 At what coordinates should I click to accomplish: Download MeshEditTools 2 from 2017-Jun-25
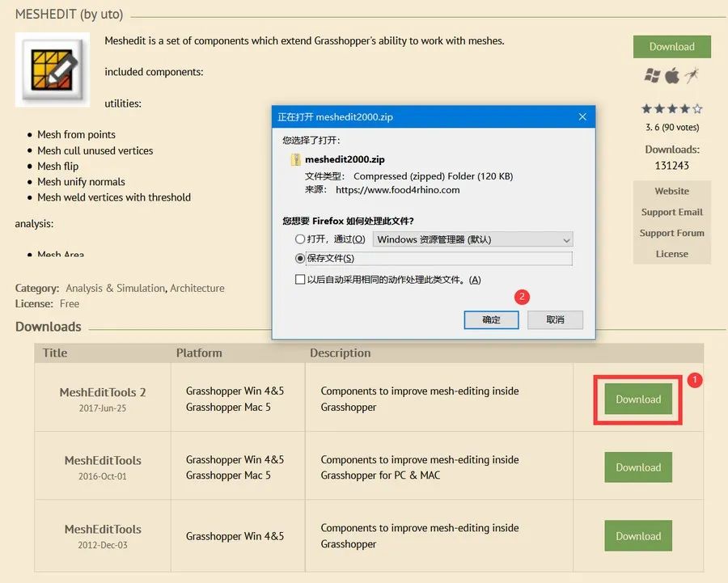[x=638, y=399]
